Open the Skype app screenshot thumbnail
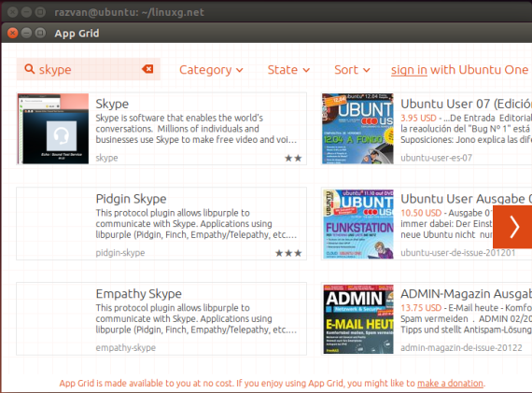Viewport: 532px width, 393px height. click(53, 129)
